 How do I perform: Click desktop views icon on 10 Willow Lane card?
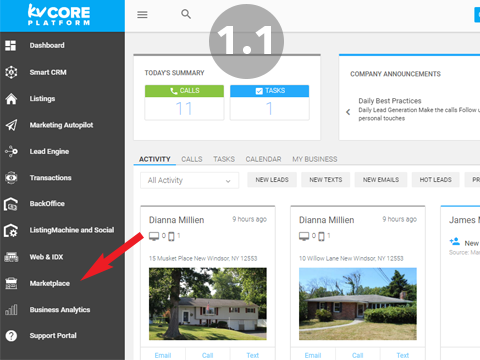coord(304,236)
